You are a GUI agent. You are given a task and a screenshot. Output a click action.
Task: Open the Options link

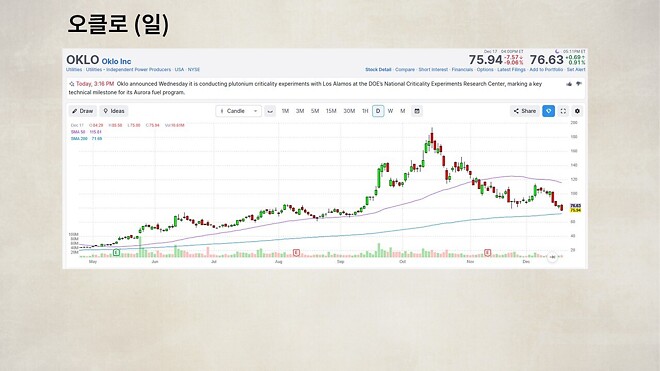coord(485,69)
